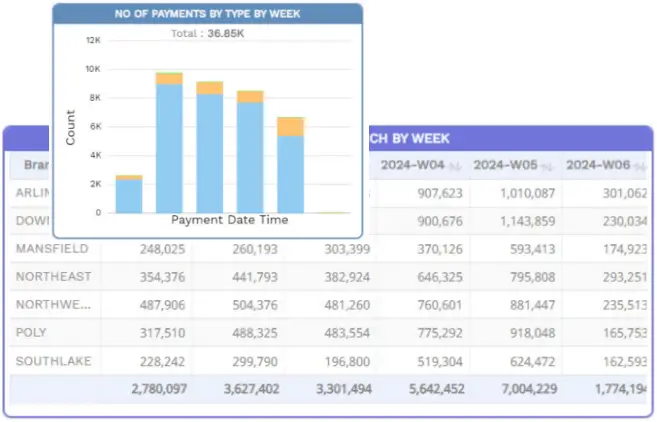
Task: Click the cell 907,623 under 2024-W04
Action: click(428, 193)
